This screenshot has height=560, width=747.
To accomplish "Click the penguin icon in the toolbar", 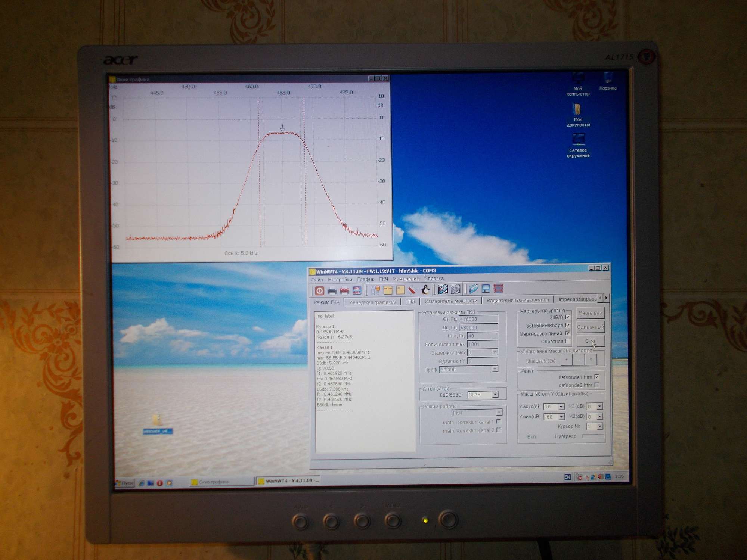I will pyautogui.click(x=425, y=289).
